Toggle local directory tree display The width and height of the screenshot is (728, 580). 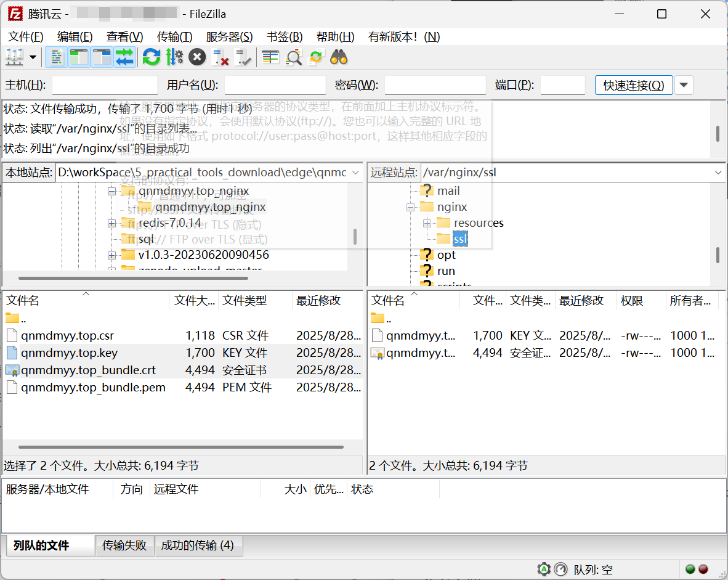click(79, 58)
